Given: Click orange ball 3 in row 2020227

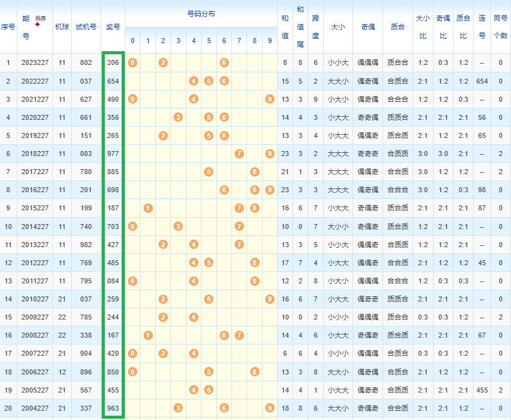Looking at the screenshot, I should point(178,117).
